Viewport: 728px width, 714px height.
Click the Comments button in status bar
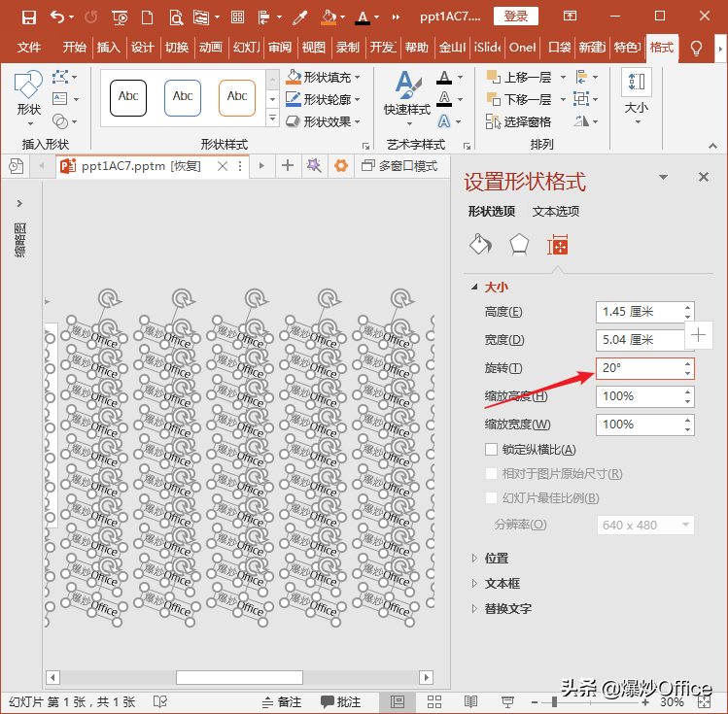click(340, 702)
